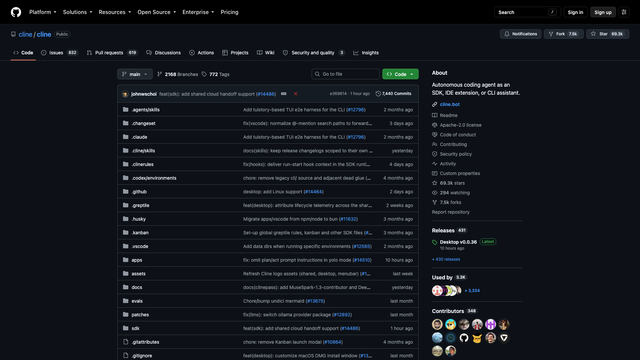Screen dimensions: 640x360
Task: Open the johnwschoi author avatar
Action: pos(125,94)
